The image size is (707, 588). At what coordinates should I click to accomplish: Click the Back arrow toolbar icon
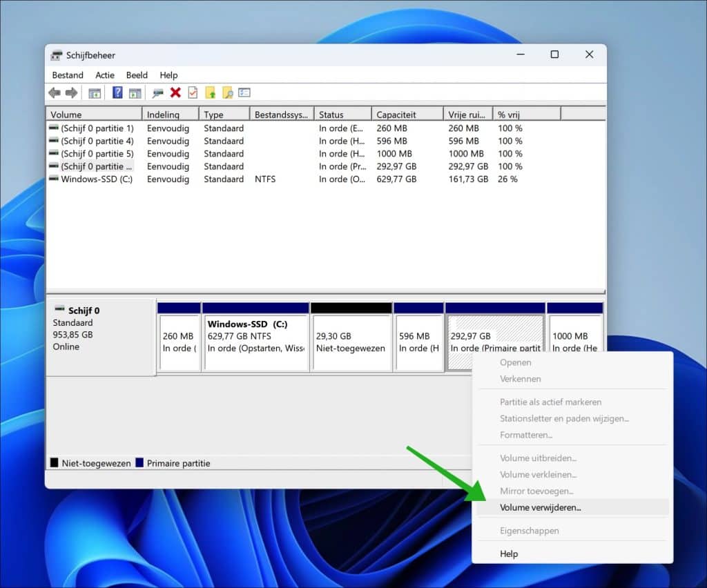pos(54,93)
